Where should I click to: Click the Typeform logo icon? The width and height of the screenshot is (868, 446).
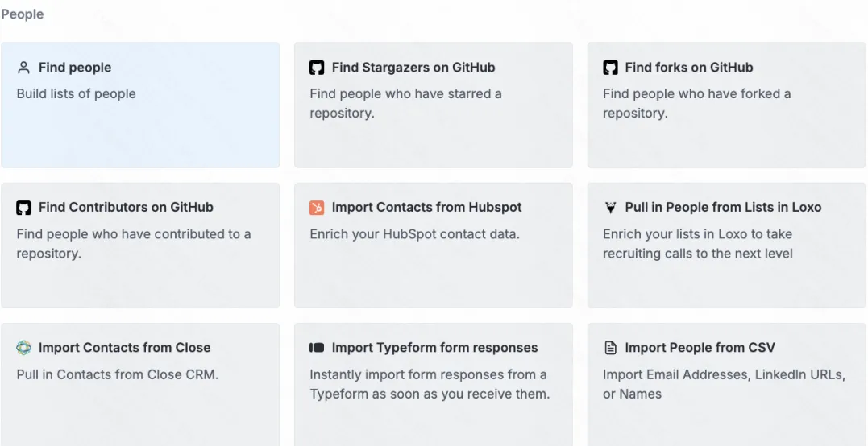(317, 348)
